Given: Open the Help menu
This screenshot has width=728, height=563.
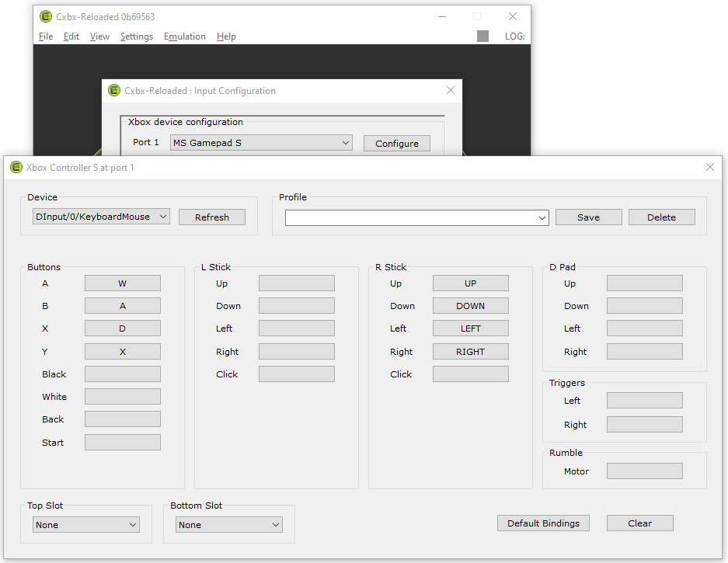Looking at the screenshot, I should (226, 36).
